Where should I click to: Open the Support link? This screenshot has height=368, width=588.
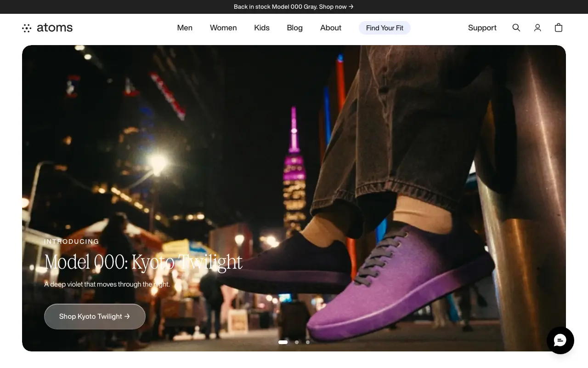(x=482, y=28)
